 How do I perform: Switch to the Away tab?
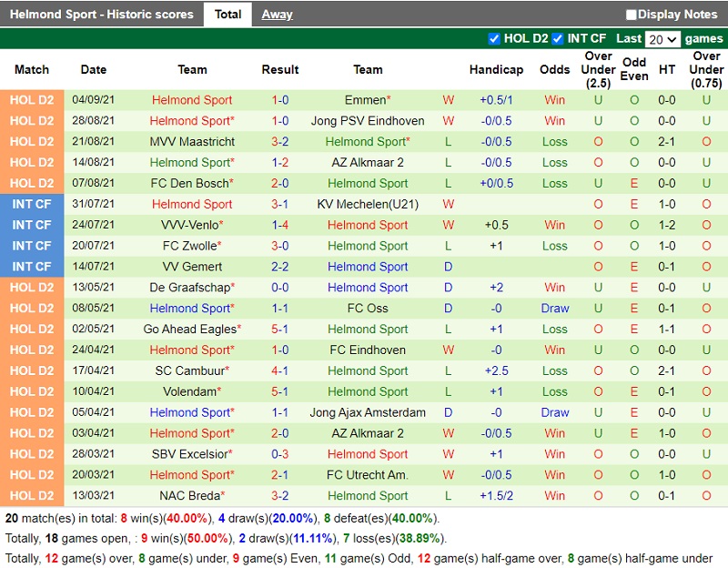(x=278, y=14)
